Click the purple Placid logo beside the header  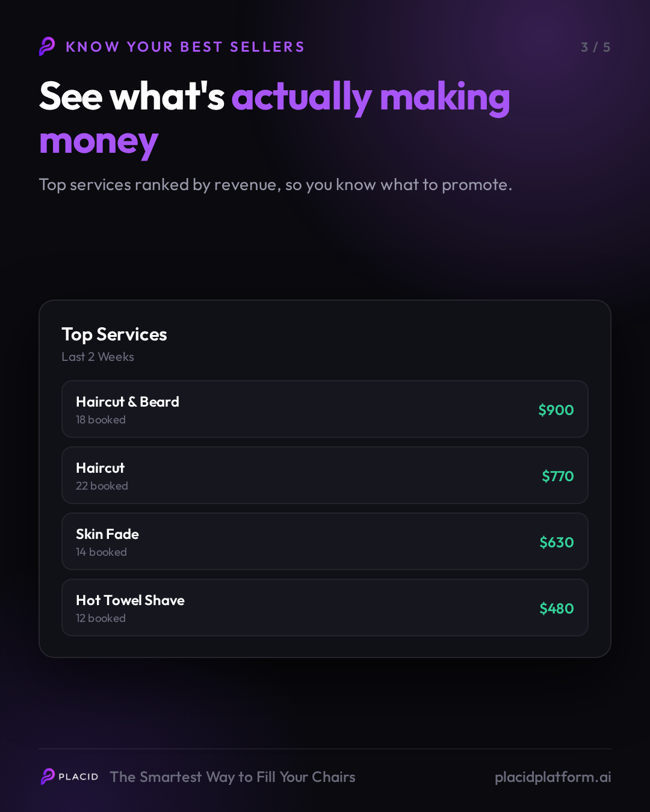47,46
